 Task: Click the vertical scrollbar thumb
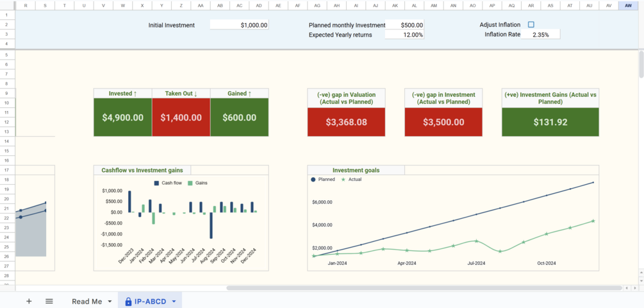coord(641,64)
